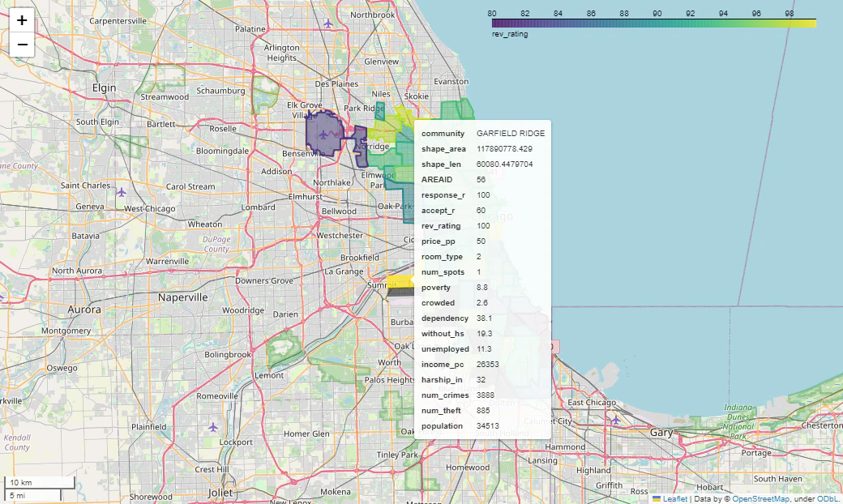Viewport: 843px width, 504px height.
Task: Click the 10 km scale bar
Action: click(x=40, y=482)
